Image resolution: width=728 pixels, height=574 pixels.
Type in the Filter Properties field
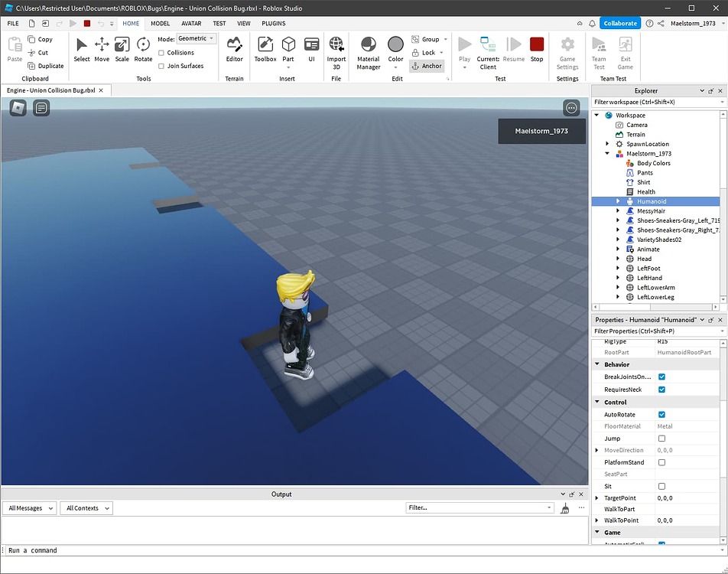[654, 331]
